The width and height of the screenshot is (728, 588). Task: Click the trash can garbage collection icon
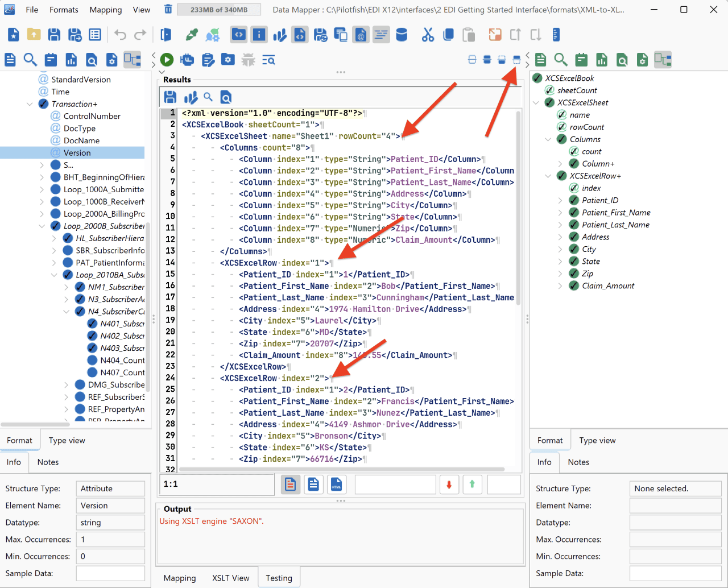[x=168, y=9]
